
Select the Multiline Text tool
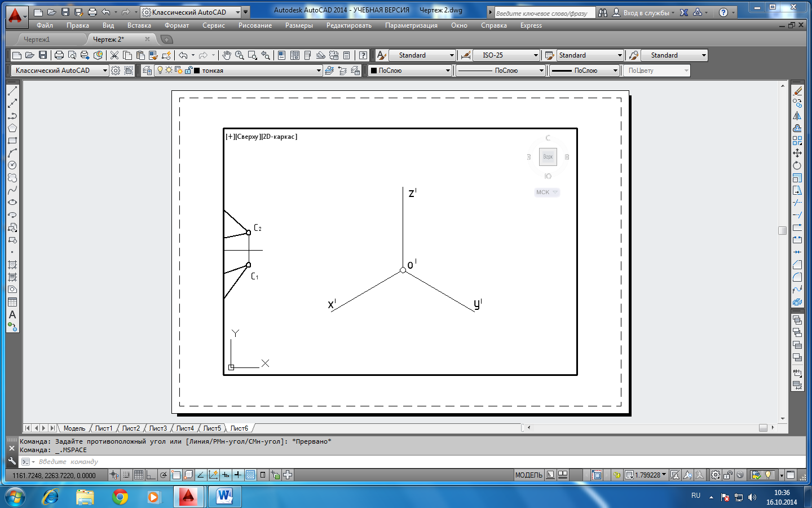coord(12,314)
